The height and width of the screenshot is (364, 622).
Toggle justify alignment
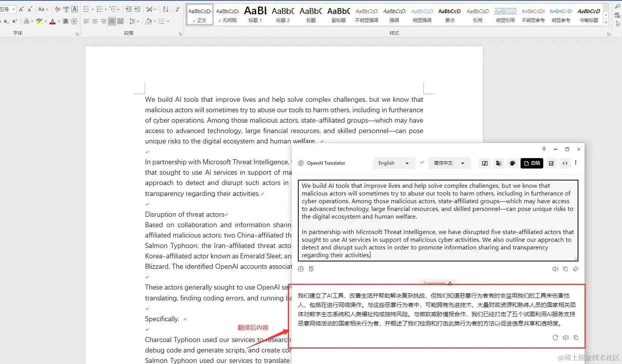tap(112, 21)
